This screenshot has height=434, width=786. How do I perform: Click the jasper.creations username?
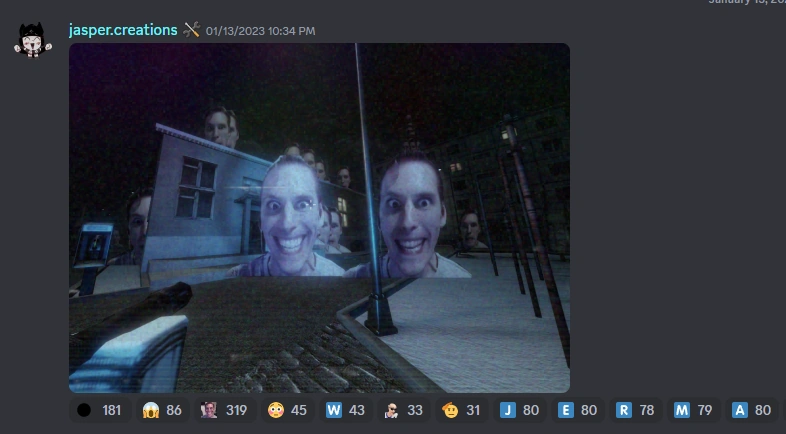(x=123, y=30)
